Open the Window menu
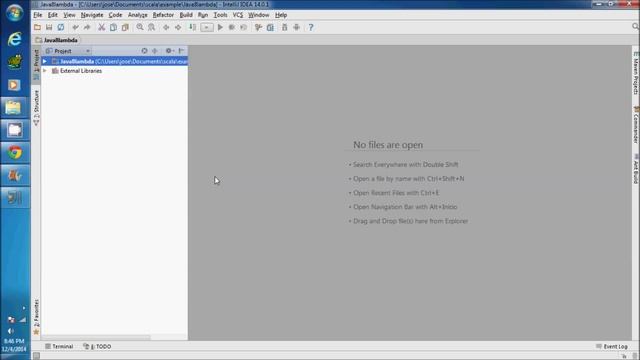 [259, 15]
